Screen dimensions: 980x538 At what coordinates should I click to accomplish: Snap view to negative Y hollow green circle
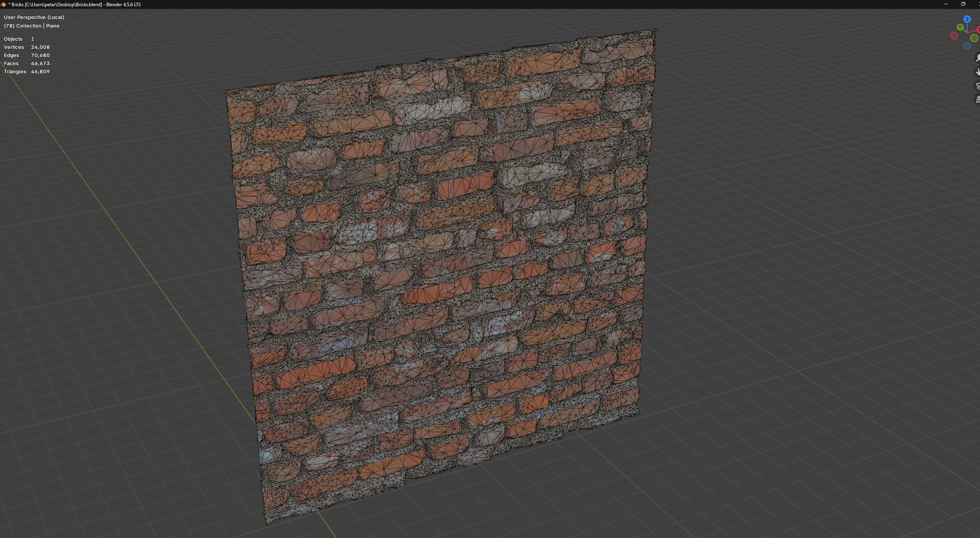pyautogui.click(x=974, y=38)
